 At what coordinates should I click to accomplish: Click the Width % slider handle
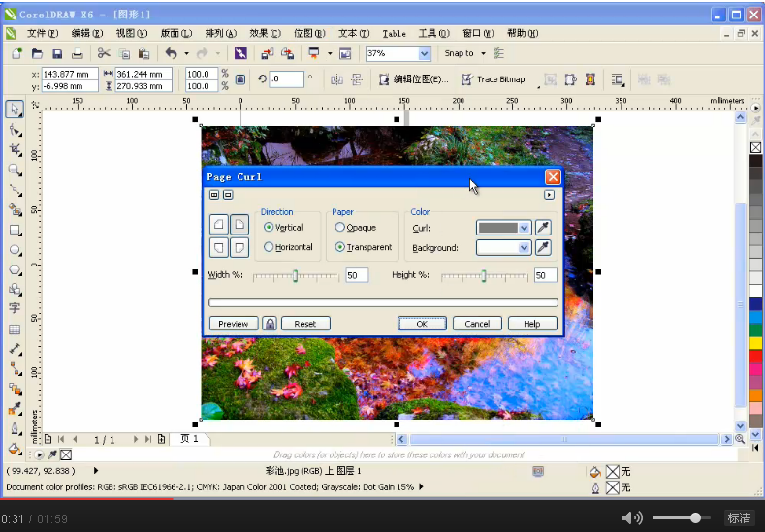295,276
